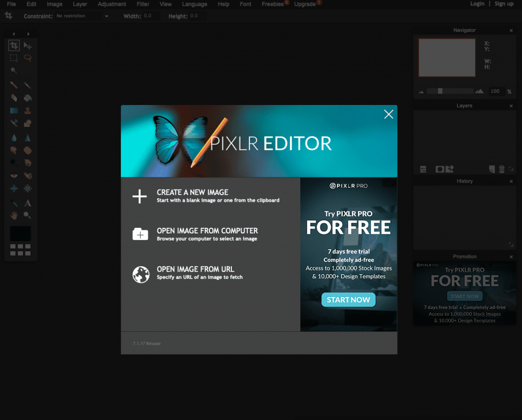This screenshot has height=420, width=522.
Task: Select the Crop tool in the toolbox
Action: [x=14, y=45]
